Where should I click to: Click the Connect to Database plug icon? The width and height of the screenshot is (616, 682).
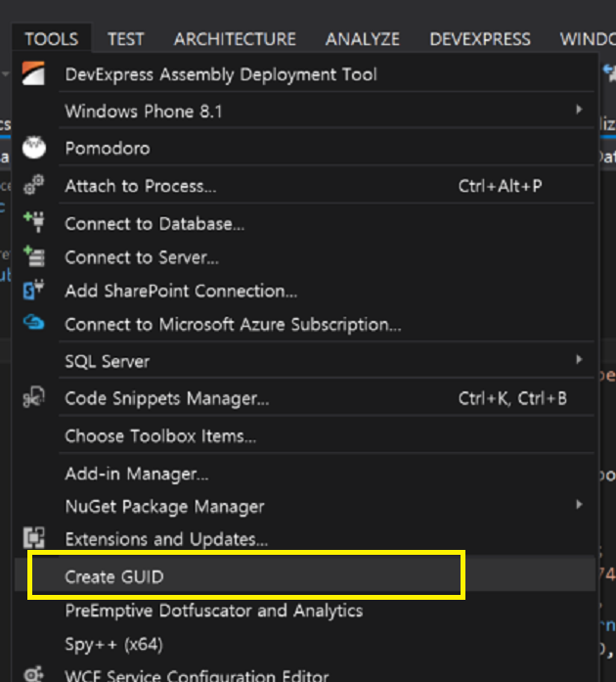pos(34,222)
